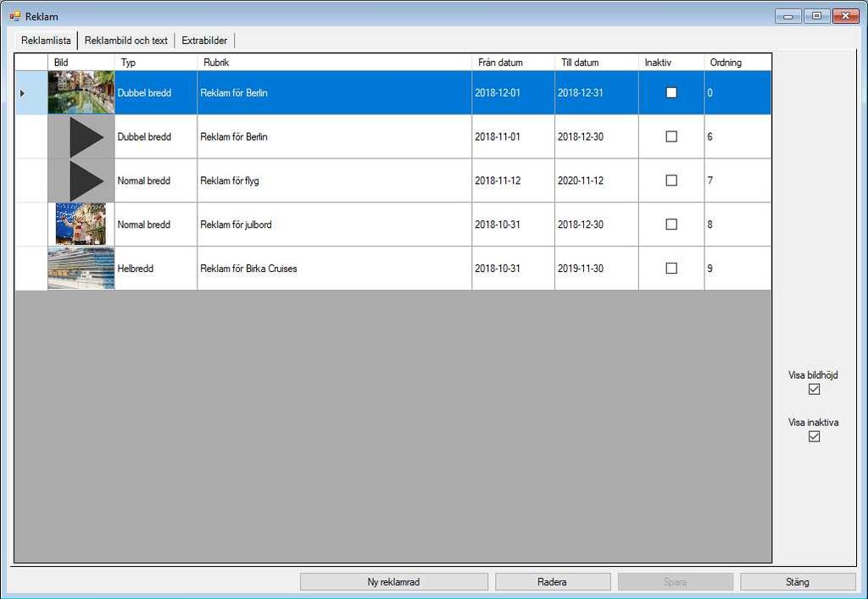This screenshot has height=599, width=868.
Task: Click Till datum 2018-12-30 in julbord row
Action: (596, 224)
